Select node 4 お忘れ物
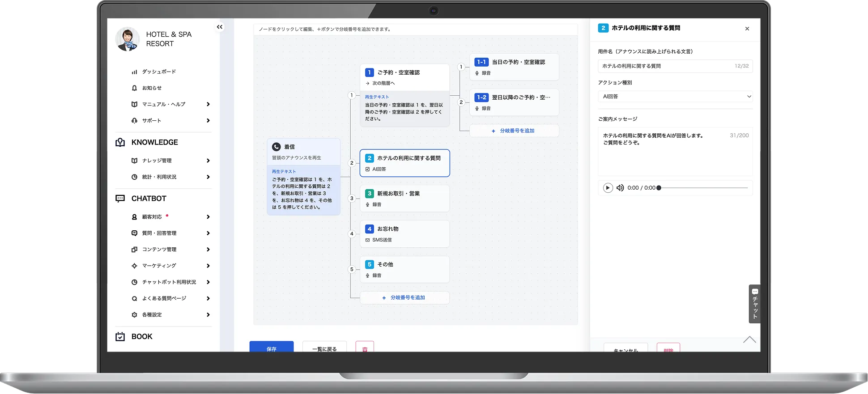Screen dimensions: 868x394 coord(404,234)
